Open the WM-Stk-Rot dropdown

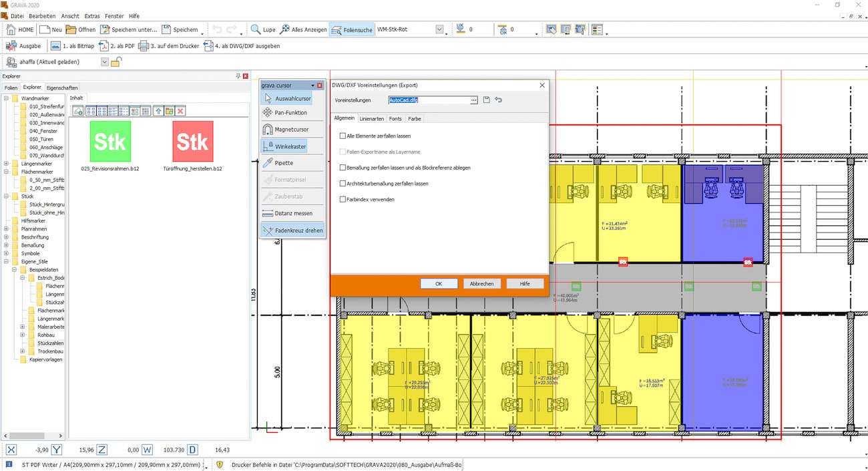pos(439,29)
